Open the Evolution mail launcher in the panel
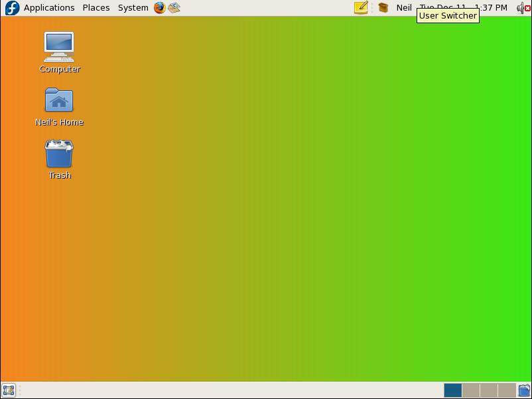532x399 pixels. pos(174,7)
